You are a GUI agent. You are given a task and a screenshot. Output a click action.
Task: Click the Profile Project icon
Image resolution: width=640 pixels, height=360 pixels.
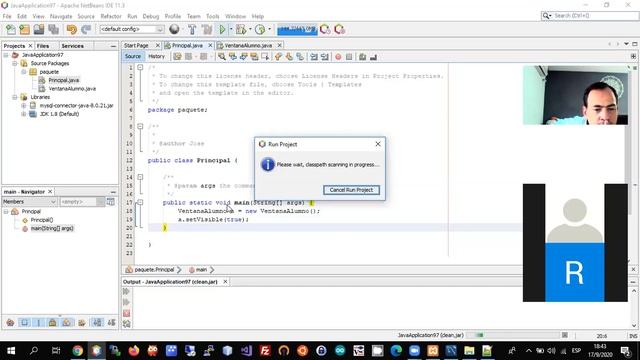260,29
